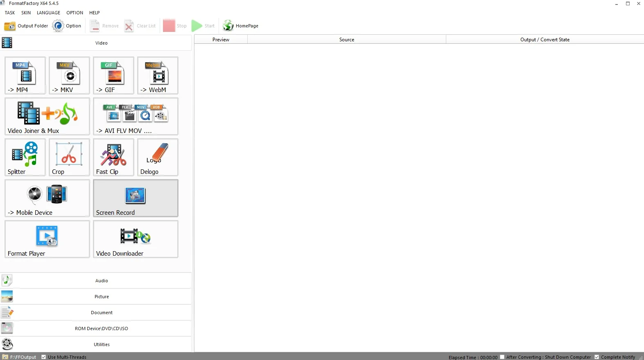
Task: Toggle the Use Multi-Threads checkbox
Action: 44,357
